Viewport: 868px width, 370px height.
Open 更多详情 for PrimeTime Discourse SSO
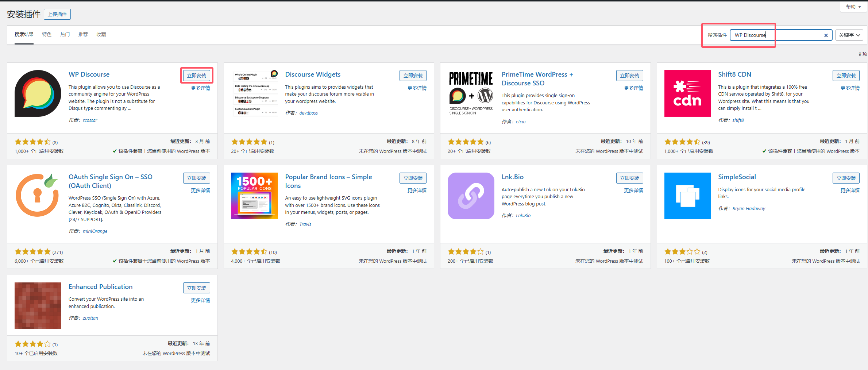click(634, 88)
